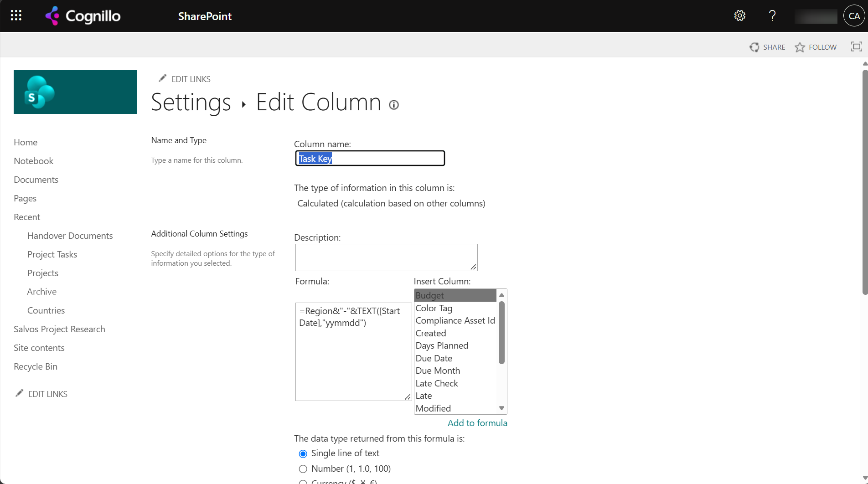Click the pencil icon beside top Edit Links
Screen dimensions: 868x484
[162, 78]
